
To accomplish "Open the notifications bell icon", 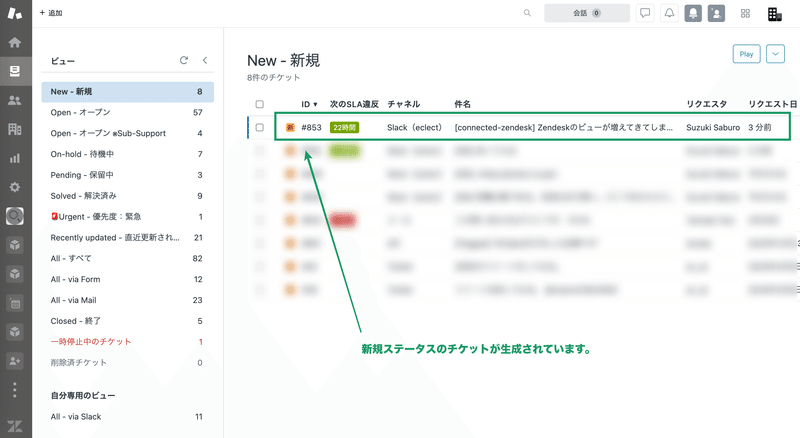I will coord(669,13).
